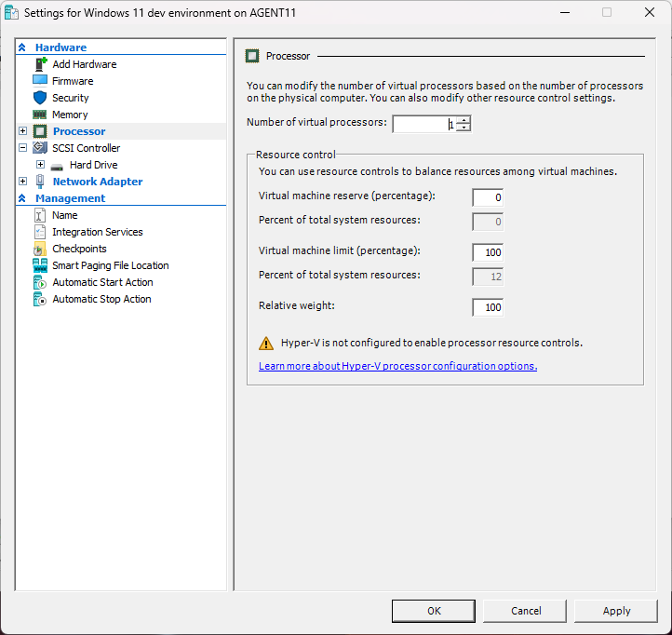Click the Network Adapter icon
Viewport: 672px width, 635px height.
click(40, 182)
